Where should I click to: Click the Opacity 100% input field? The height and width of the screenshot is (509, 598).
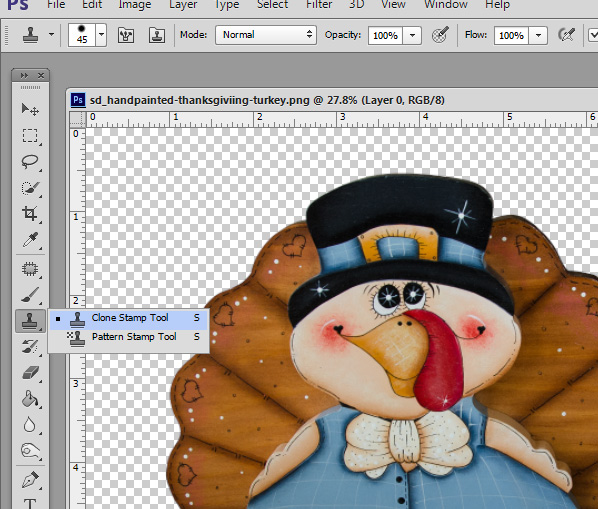tap(385, 35)
